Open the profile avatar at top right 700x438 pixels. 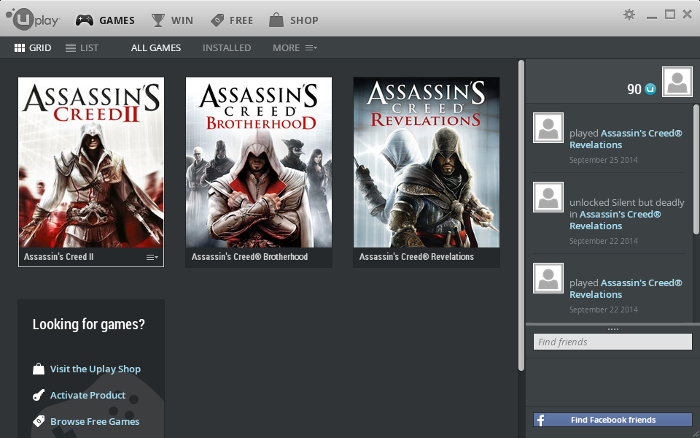pyautogui.click(x=677, y=82)
